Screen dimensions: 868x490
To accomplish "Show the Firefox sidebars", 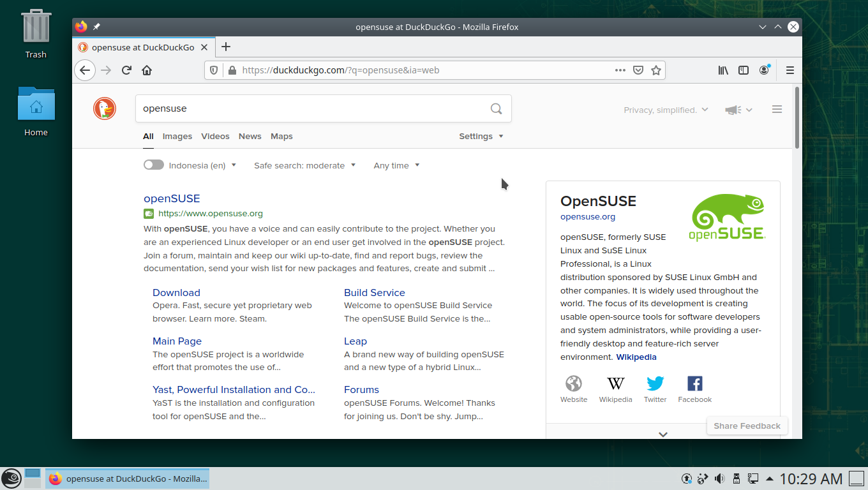I will point(744,70).
